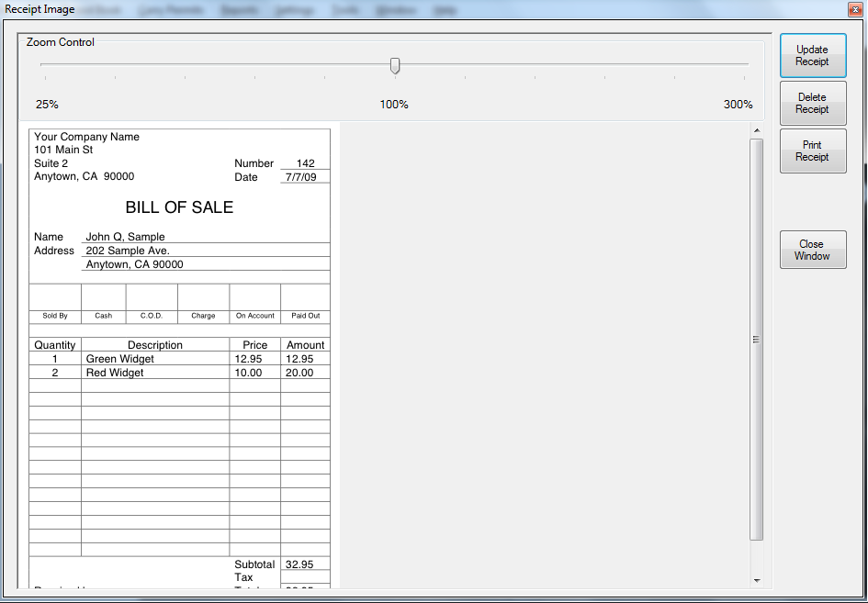The width and height of the screenshot is (868, 603).
Task: Click the Tax label on receipt
Action: (x=243, y=577)
